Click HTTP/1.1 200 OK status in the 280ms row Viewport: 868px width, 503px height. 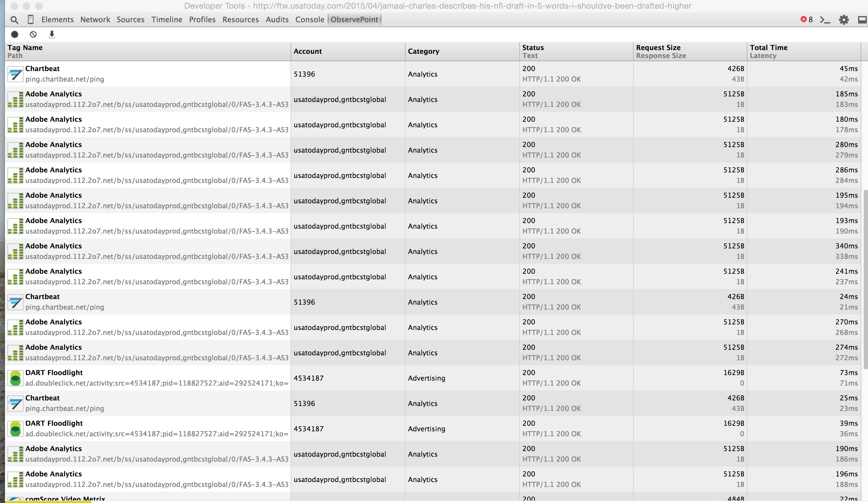point(551,155)
